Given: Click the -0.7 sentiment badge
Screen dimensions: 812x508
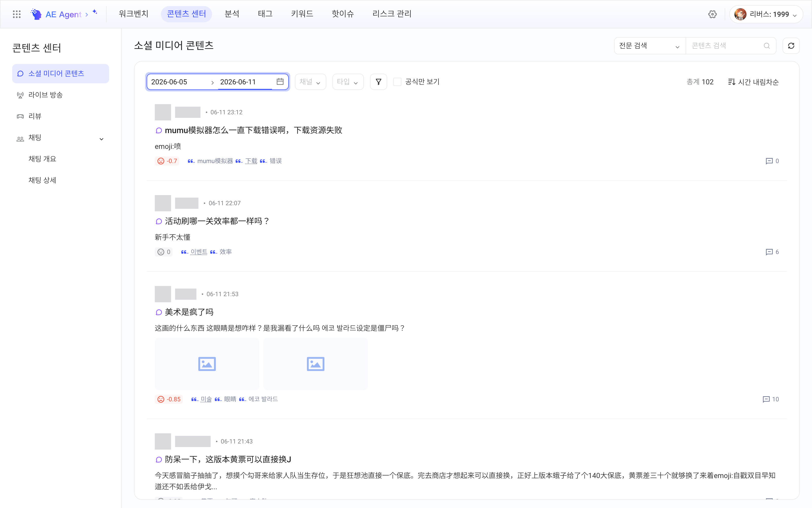Looking at the screenshot, I should point(167,161).
